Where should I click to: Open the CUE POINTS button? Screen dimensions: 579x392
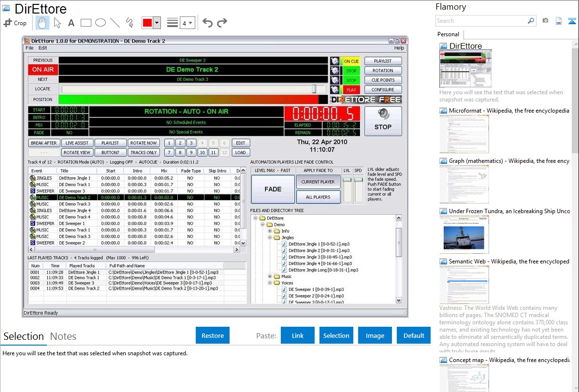coord(383,80)
